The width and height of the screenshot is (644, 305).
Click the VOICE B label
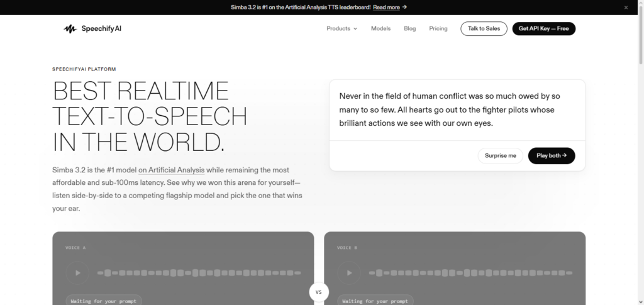347,248
